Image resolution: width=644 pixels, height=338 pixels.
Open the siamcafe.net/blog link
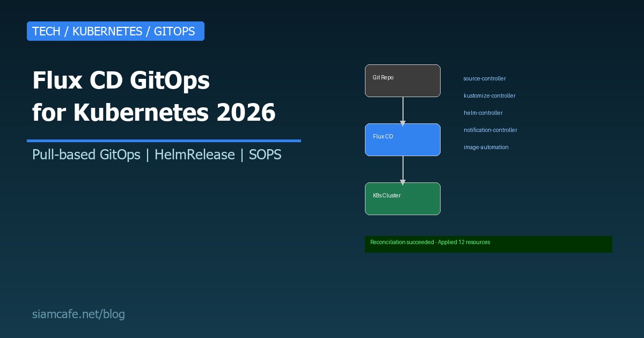78,314
